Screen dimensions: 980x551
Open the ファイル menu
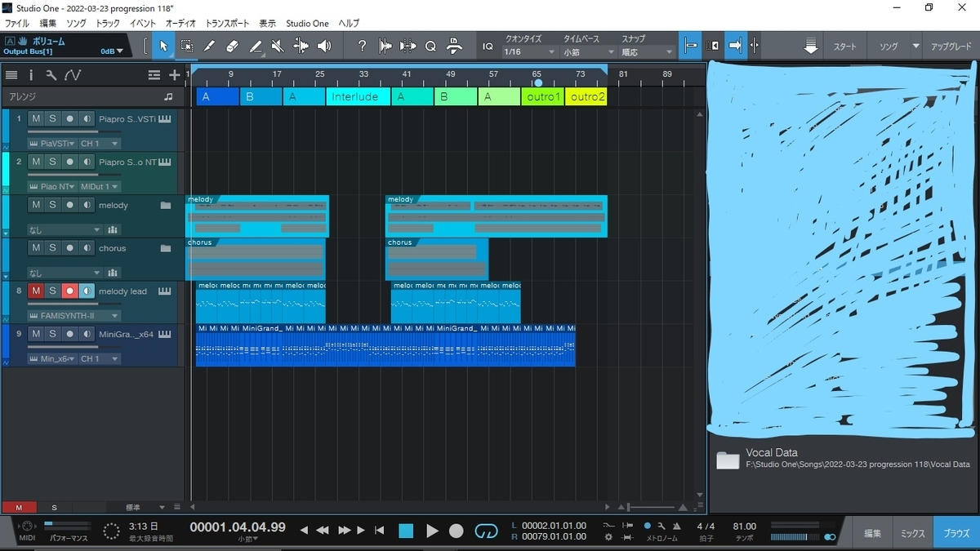pyautogui.click(x=16, y=24)
